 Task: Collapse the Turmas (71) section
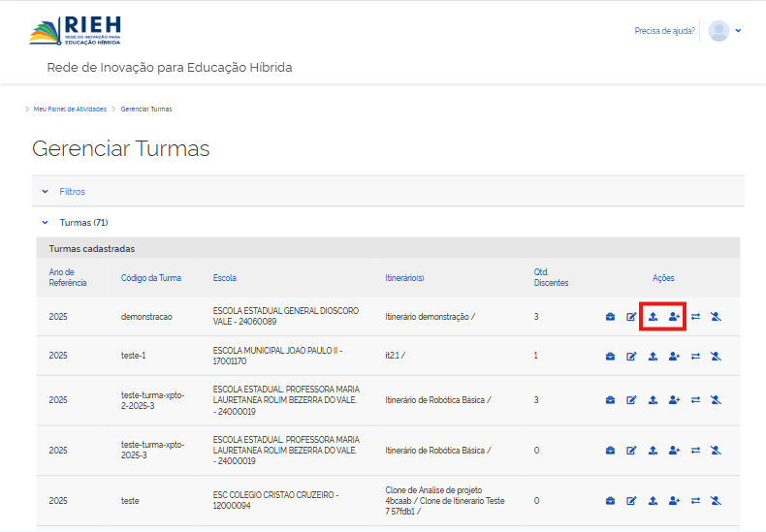click(82, 223)
